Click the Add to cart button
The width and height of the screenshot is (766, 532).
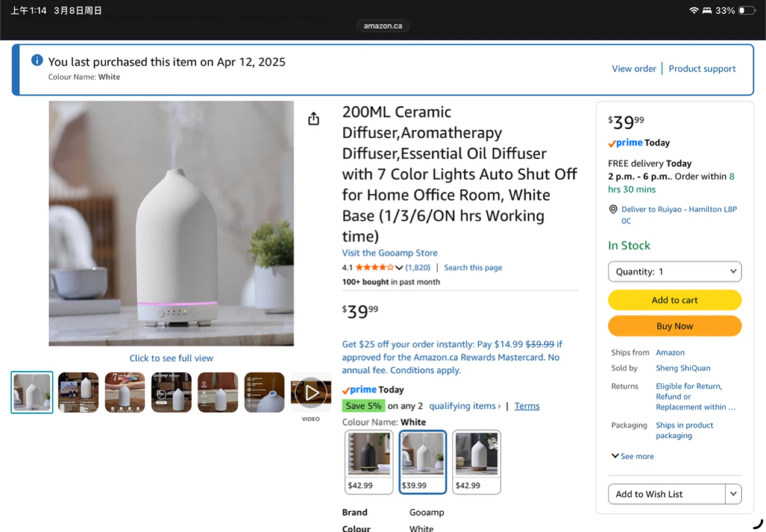(675, 300)
